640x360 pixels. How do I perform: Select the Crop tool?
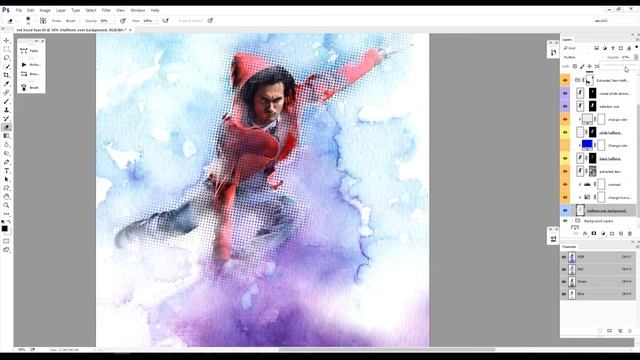point(6,75)
